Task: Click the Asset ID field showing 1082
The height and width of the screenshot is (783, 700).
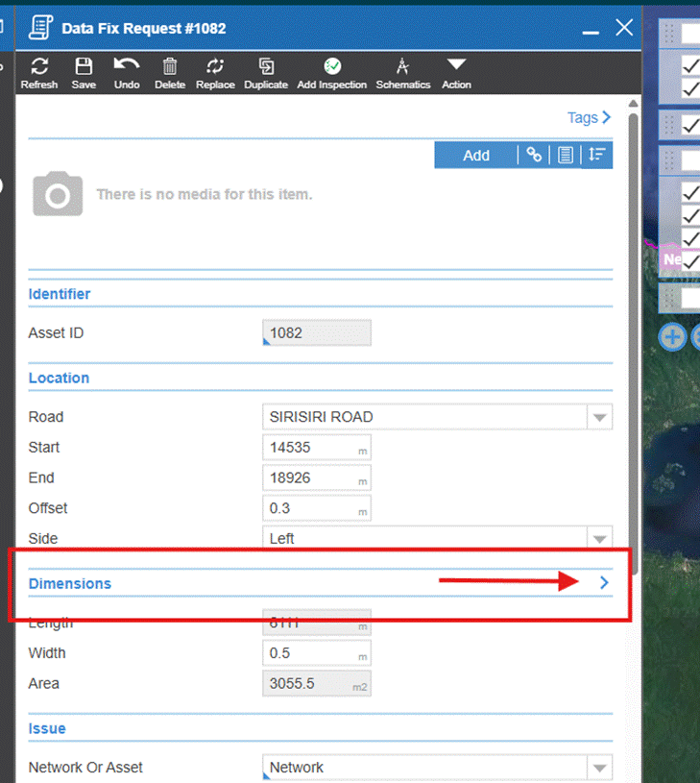Action: [x=317, y=333]
